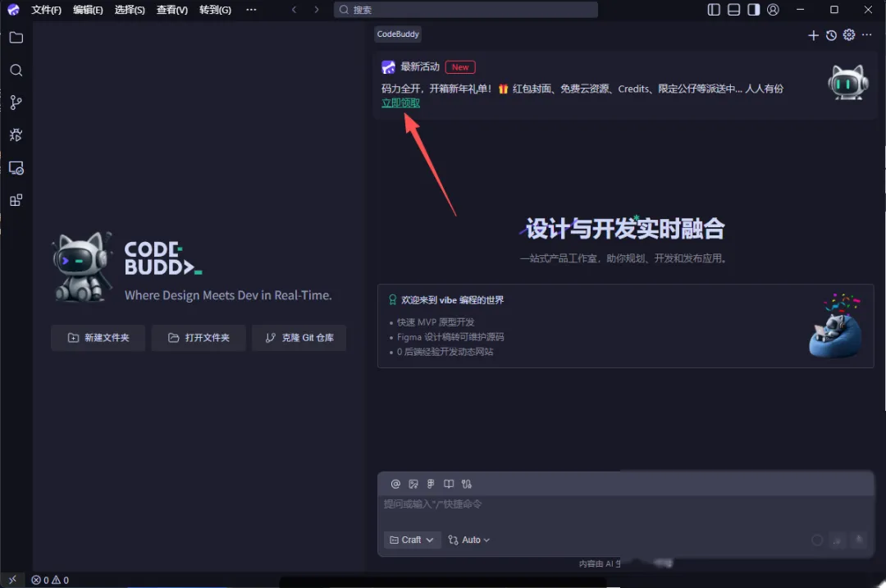Attach an image to the chat
The width and height of the screenshot is (886, 588).
pyautogui.click(x=413, y=484)
